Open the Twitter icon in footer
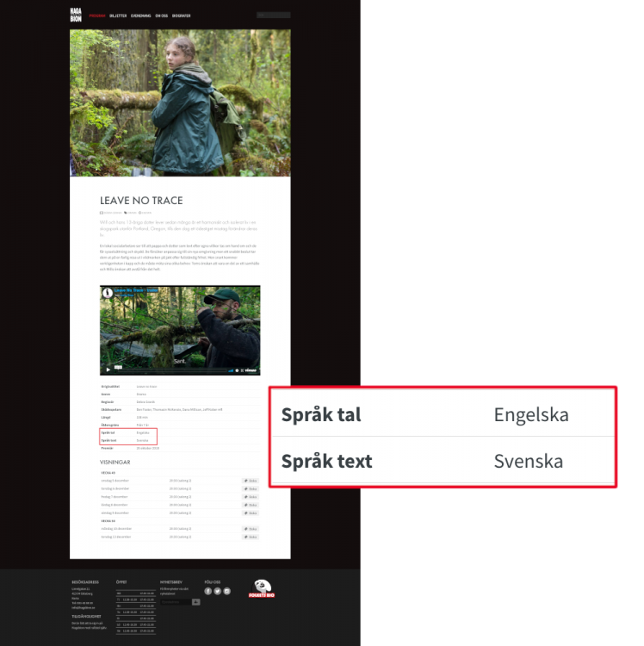644x646 pixels. 218,591
